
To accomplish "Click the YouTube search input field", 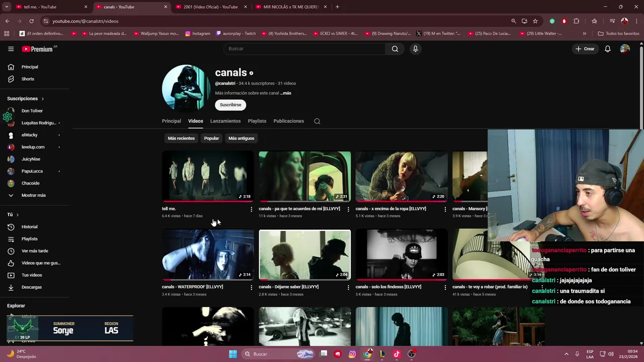I will tap(304, 49).
